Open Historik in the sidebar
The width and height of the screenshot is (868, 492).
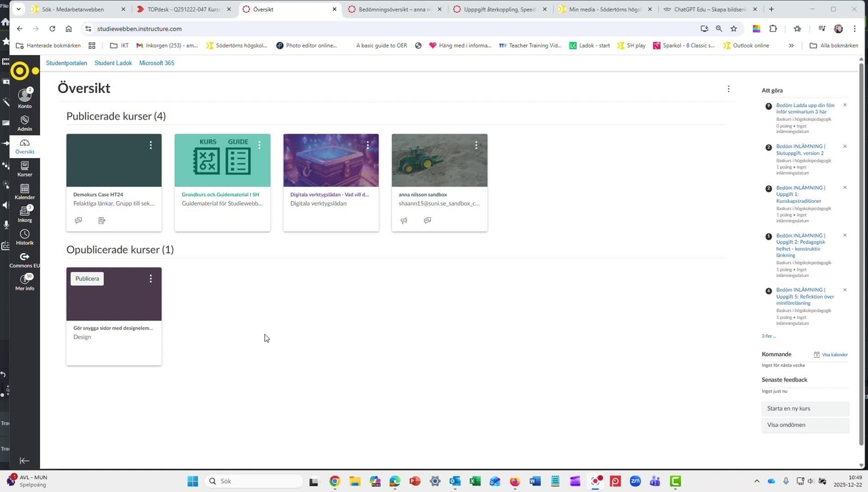click(x=24, y=238)
